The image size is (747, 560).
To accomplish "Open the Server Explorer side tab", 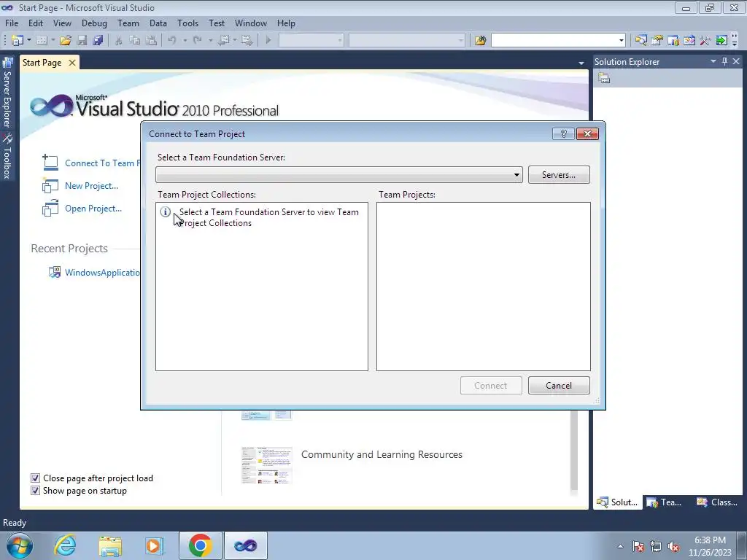I will (7, 93).
